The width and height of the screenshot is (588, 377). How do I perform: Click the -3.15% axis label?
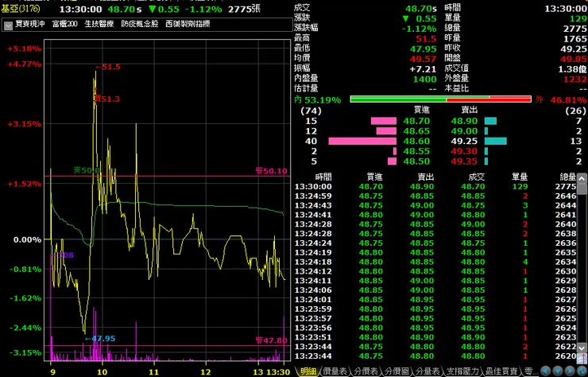pos(25,352)
